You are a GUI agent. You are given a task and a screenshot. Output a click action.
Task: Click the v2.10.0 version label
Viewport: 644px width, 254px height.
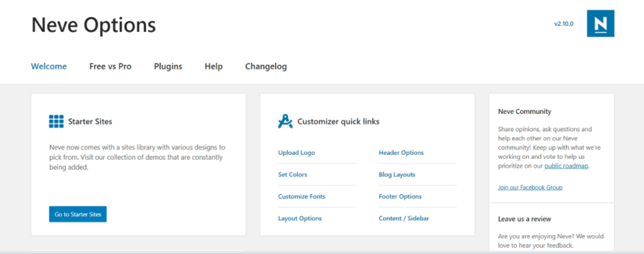point(564,24)
